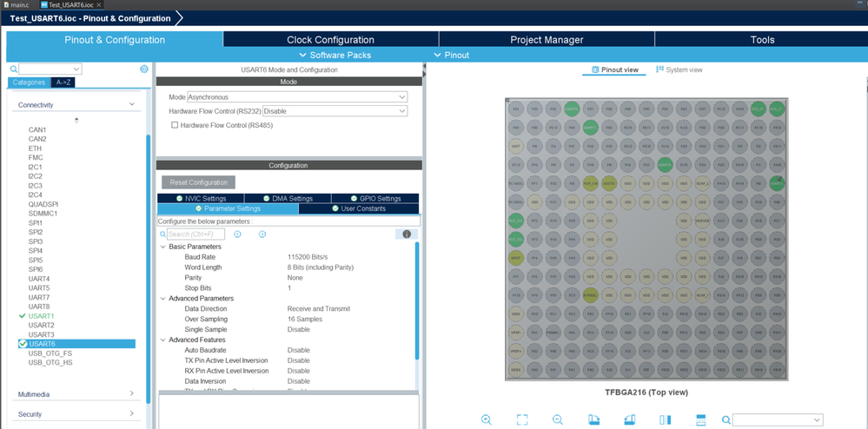Open the User Constants tab
Viewport: 868px width, 429px height.
(x=359, y=208)
